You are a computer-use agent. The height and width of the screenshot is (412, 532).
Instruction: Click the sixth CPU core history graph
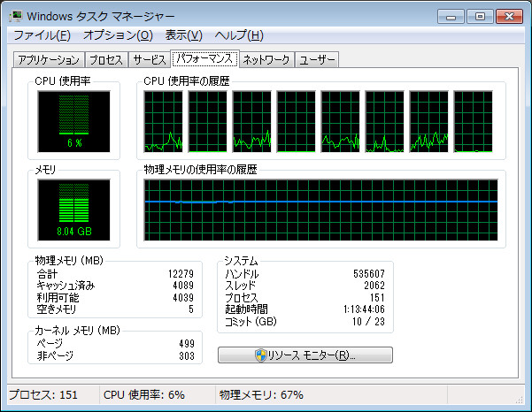(385, 121)
